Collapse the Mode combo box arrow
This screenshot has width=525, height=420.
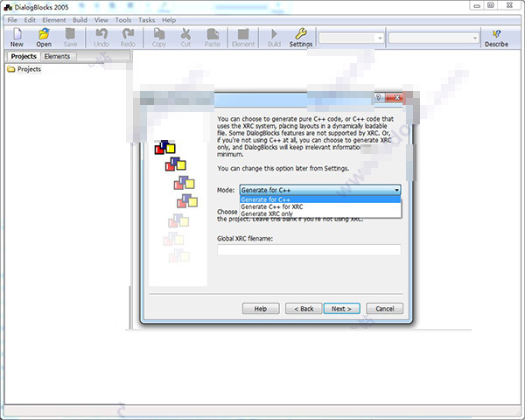(x=396, y=190)
